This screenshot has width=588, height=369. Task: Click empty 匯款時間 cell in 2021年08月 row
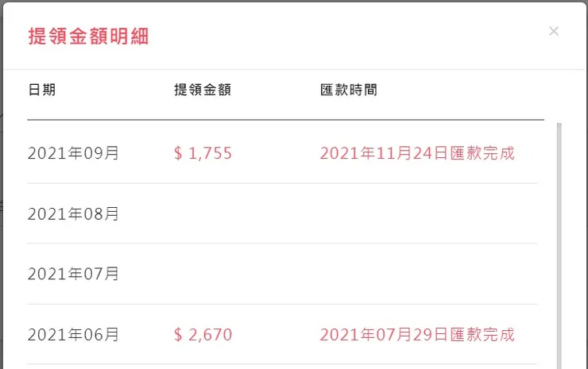coord(417,213)
